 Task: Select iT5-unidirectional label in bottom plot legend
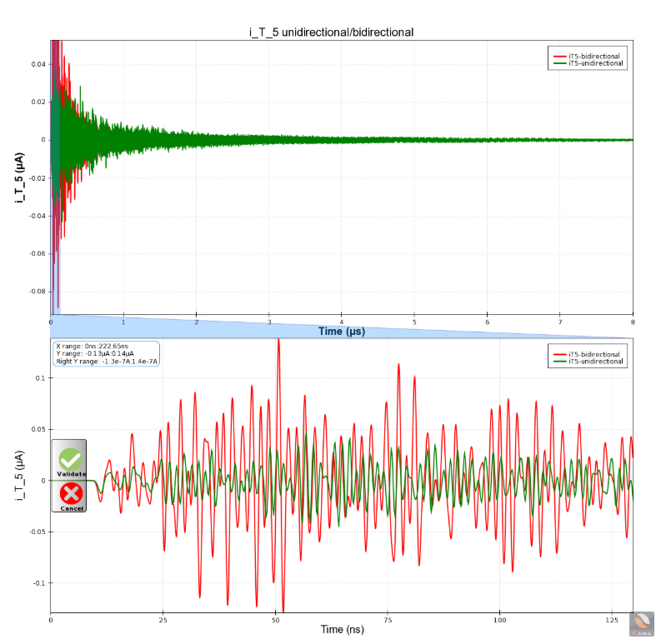(x=596, y=362)
